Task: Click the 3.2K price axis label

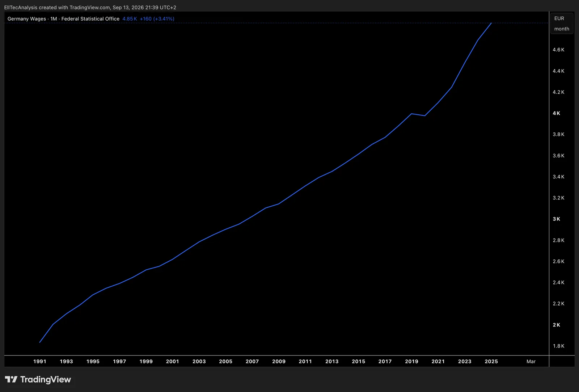Action: [x=558, y=198]
